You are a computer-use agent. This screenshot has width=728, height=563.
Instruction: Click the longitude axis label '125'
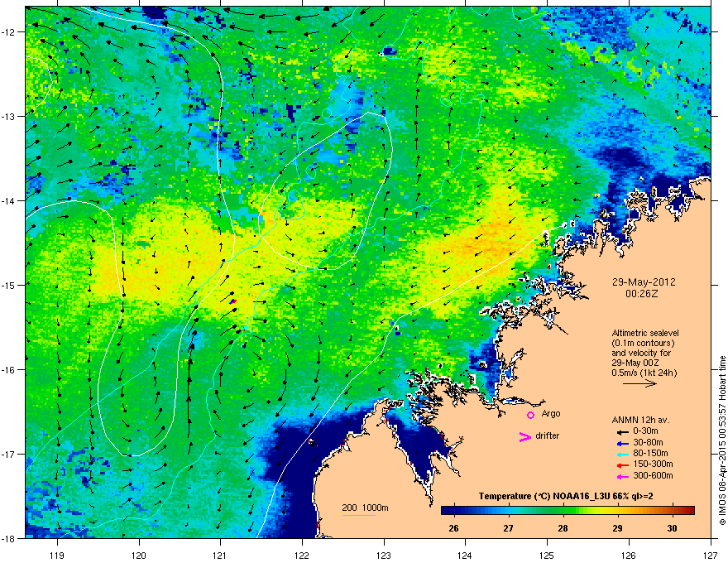pyautogui.click(x=547, y=555)
